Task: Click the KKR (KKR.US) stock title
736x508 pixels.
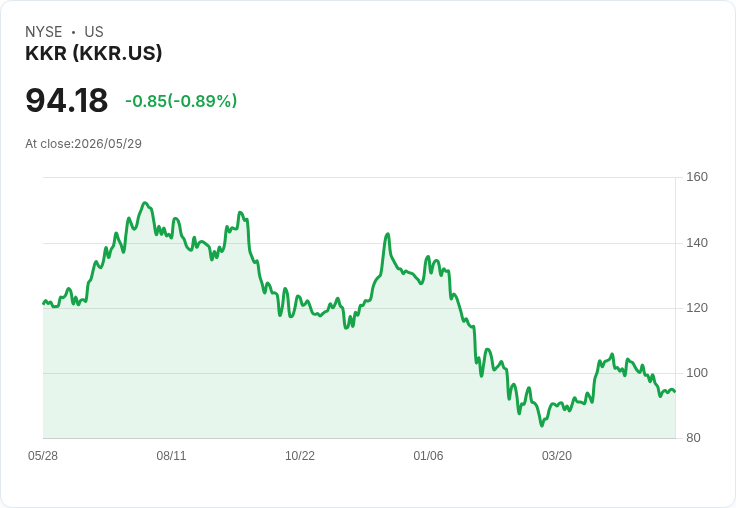Action: pos(93,53)
